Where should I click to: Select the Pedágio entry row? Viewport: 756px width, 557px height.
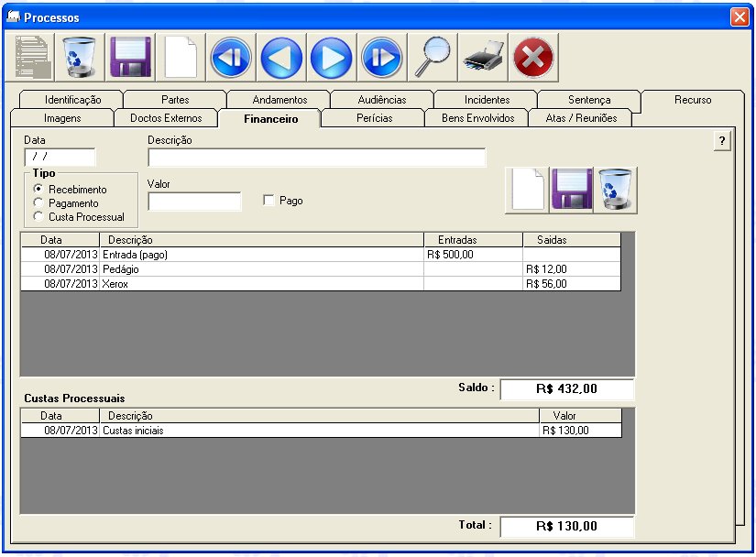point(321,268)
